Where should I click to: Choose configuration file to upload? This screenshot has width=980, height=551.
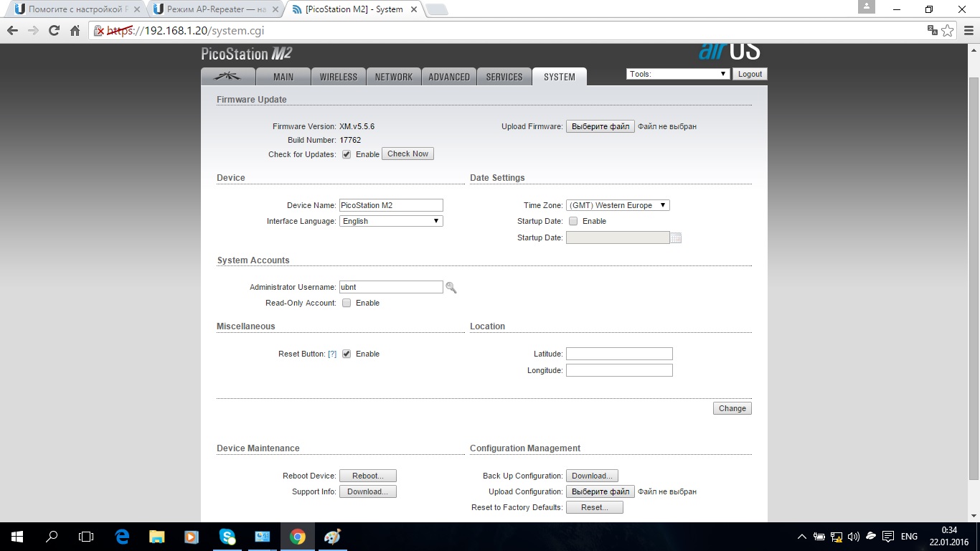coord(600,491)
